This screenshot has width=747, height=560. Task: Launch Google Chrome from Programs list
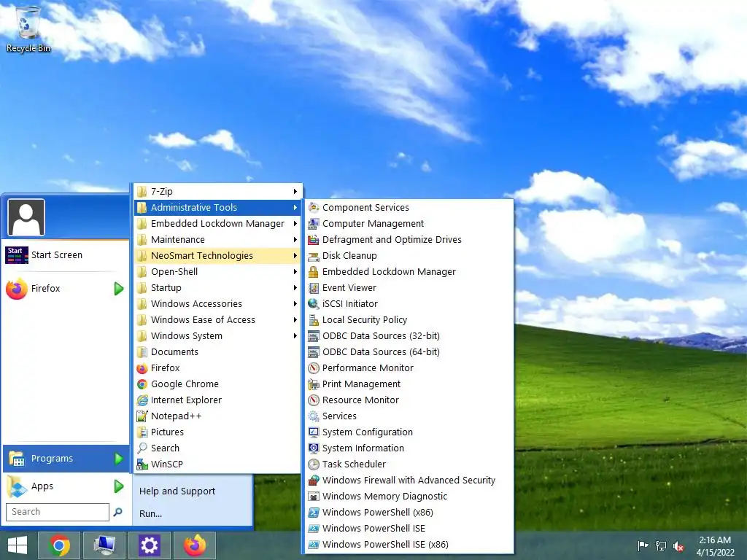click(217, 384)
